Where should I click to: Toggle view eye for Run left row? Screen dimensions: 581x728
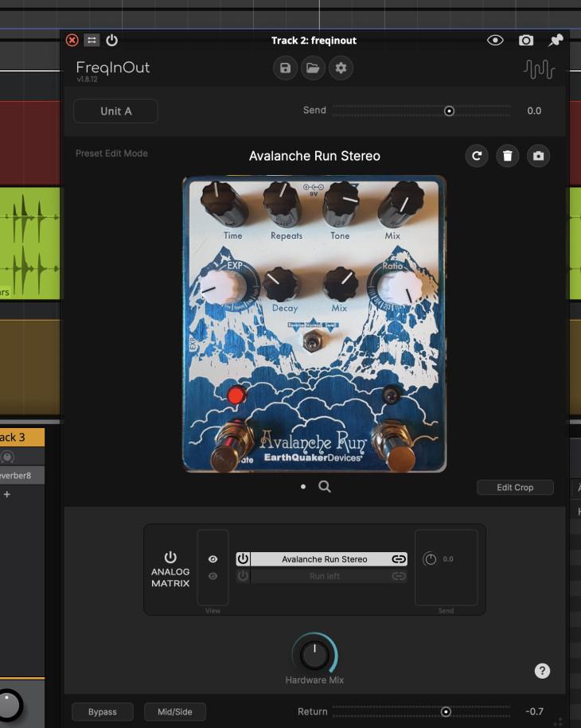[213, 576]
